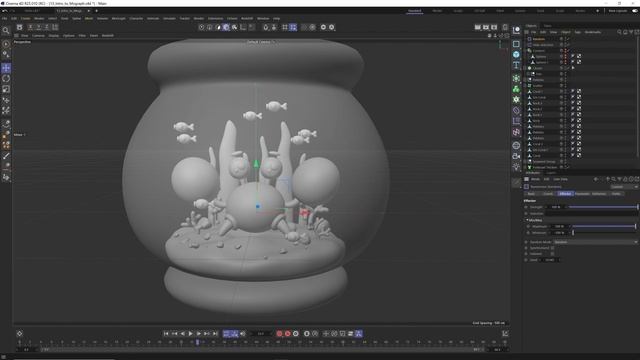Open the Render menu in menu bar

point(199,18)
